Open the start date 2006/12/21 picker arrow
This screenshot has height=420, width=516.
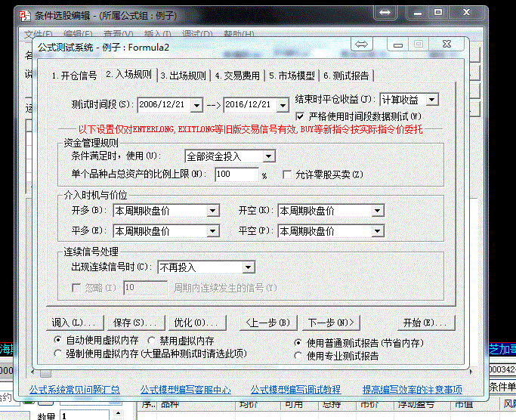[x=198, y=103]
